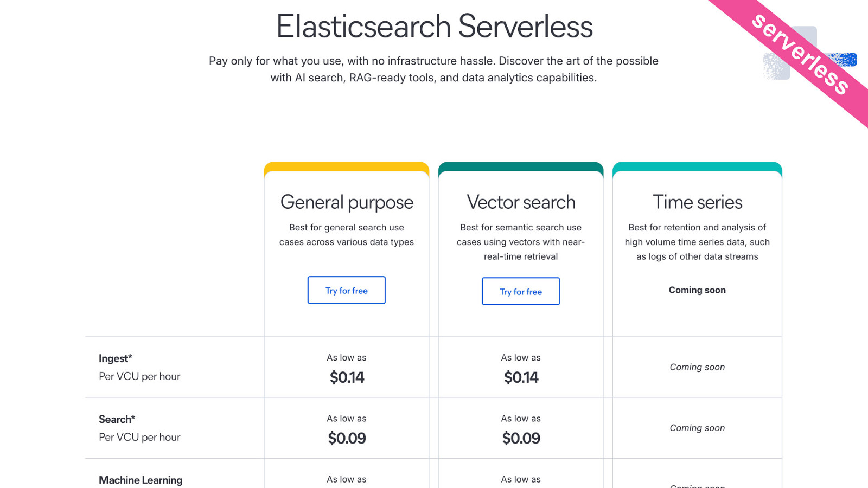The width and height of the screenshot is (868, 488).
Task: Select the Time series card heading
Action: (697, 202)
